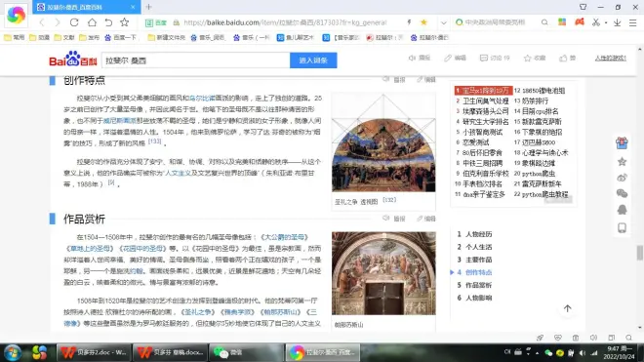Click 播报 in the page header bar
Viewport: 644px width, 362px height.
[x=420, y=58]
